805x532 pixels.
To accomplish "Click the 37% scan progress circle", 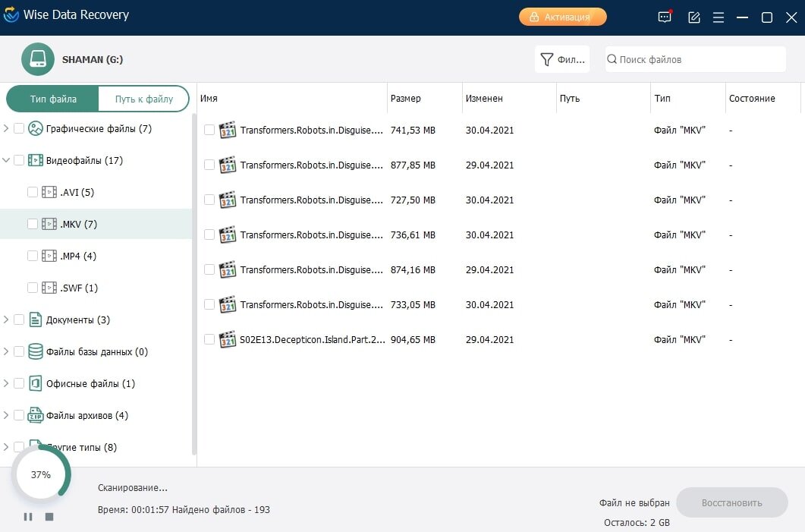I will pos(41,474).
